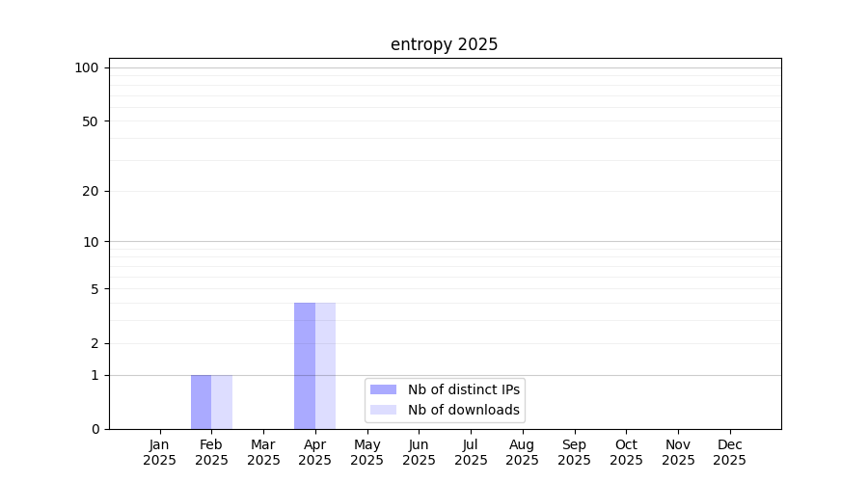Click the y-axis tick label 0
The width and height of the screenshot is (868, 482).
(x=95, y=429)
